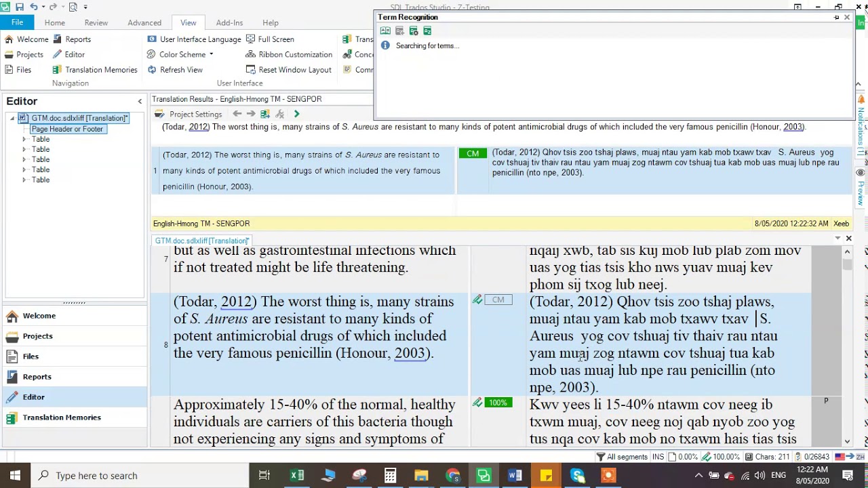868x488 pixels.
Task: Click User Interface Language option
Action: [x=194, y=39]
